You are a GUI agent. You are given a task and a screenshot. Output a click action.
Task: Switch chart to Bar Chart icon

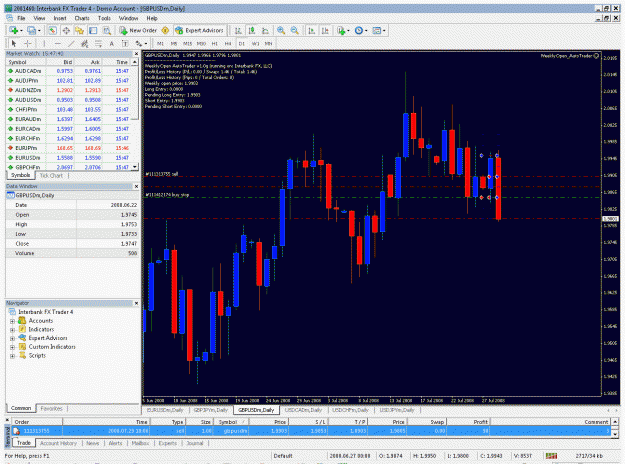coord(238,30)
